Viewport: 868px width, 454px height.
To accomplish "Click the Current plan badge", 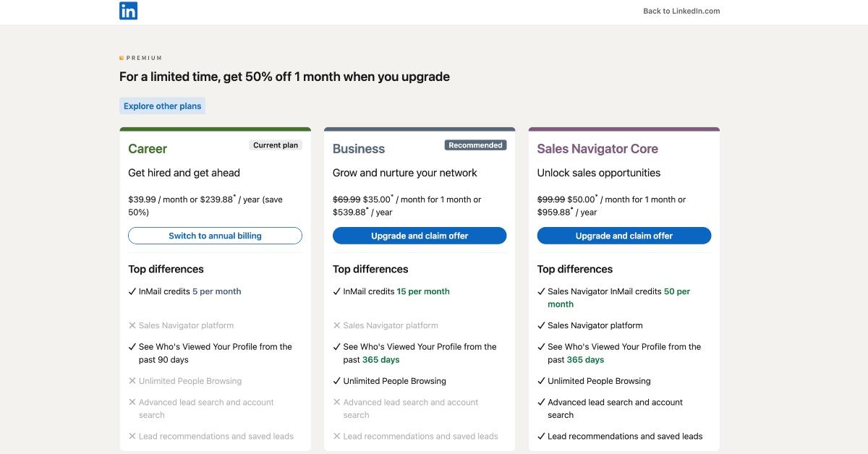I will click(276, 145).
